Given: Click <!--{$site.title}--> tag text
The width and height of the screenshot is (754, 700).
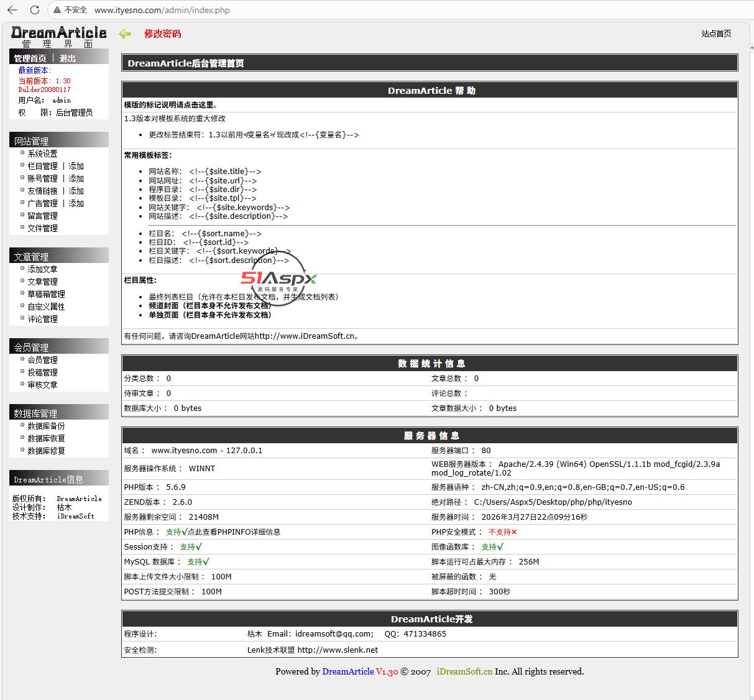Looking at the screenshot, I should [x=225, y=172].
